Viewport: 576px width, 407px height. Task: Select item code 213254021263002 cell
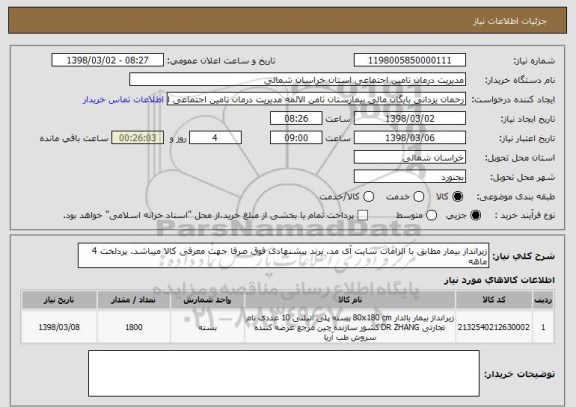(494, 327)
